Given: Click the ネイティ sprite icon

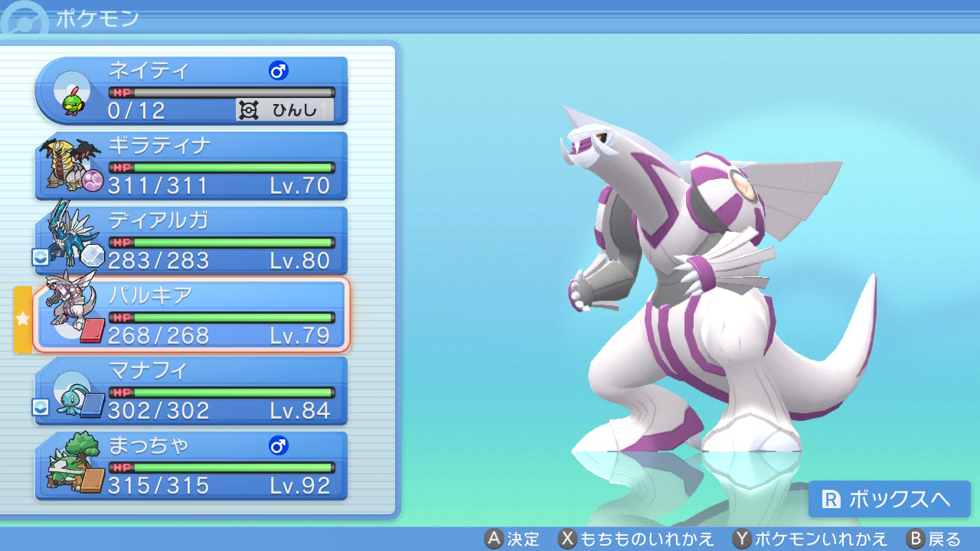Looking at the screenshot, I should click(73, 101).
